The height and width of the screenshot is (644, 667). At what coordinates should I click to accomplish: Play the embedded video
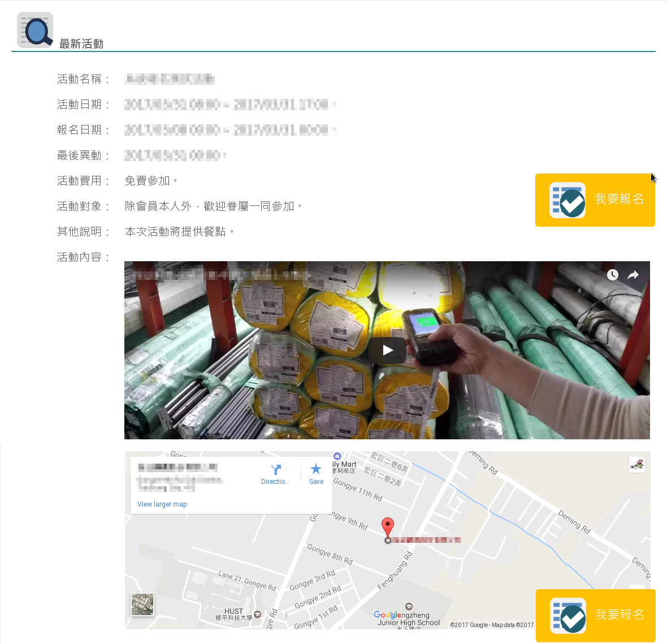tap(387, 350)
